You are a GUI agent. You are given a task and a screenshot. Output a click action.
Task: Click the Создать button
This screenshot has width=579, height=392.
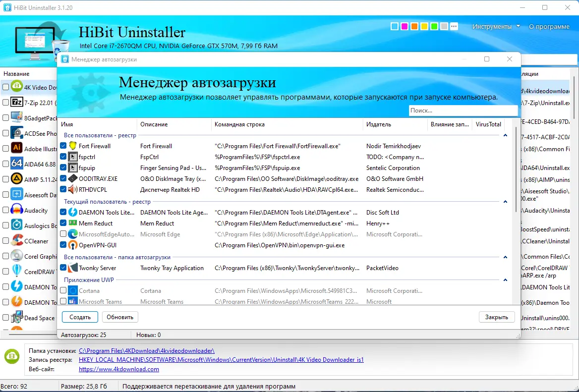coord(80,317)
